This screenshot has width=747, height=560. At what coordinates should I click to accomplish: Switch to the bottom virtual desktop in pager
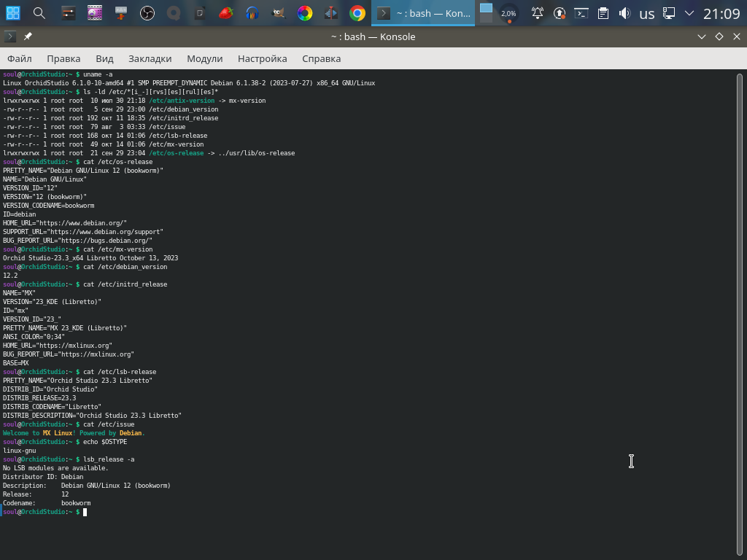point(486,17)
